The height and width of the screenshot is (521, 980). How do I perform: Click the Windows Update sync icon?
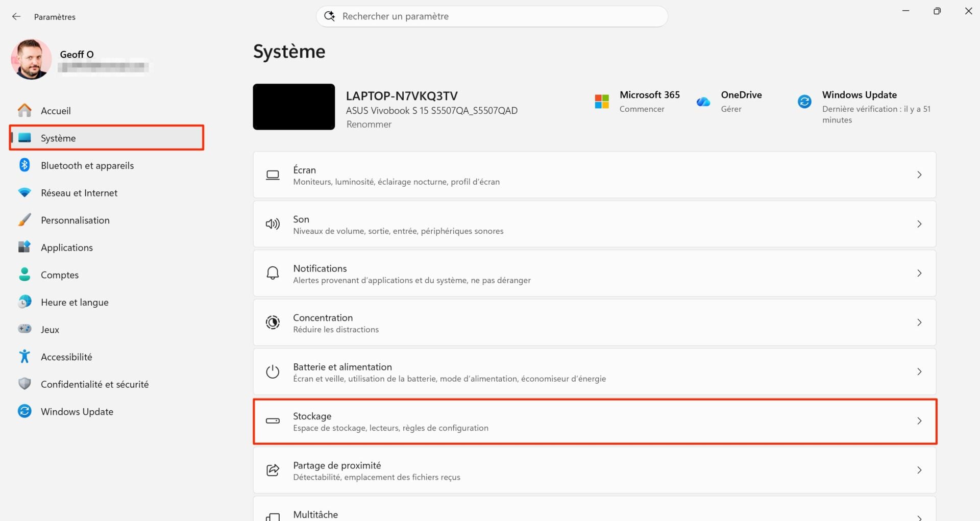24,411
